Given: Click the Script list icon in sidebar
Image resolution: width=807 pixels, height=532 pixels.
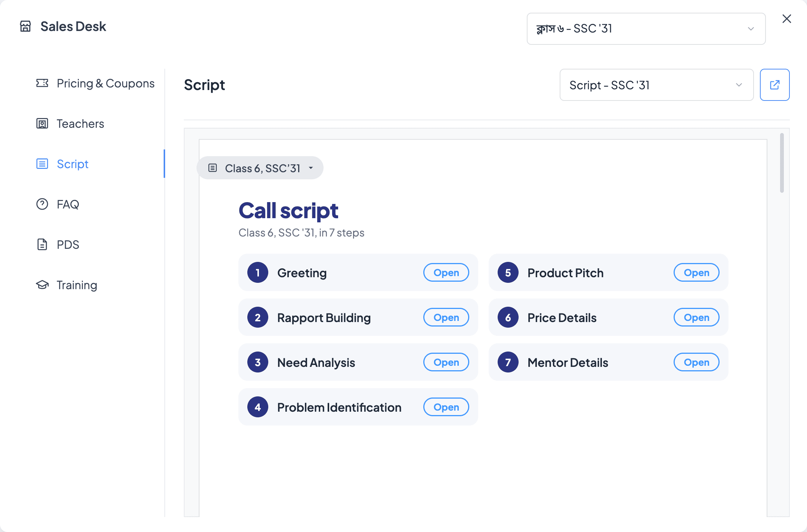Looking at the screenshot, I should click(x=42, y=164).
